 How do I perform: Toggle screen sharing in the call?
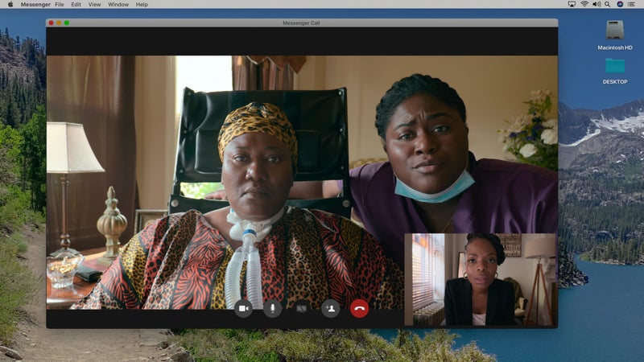point(301,308)
